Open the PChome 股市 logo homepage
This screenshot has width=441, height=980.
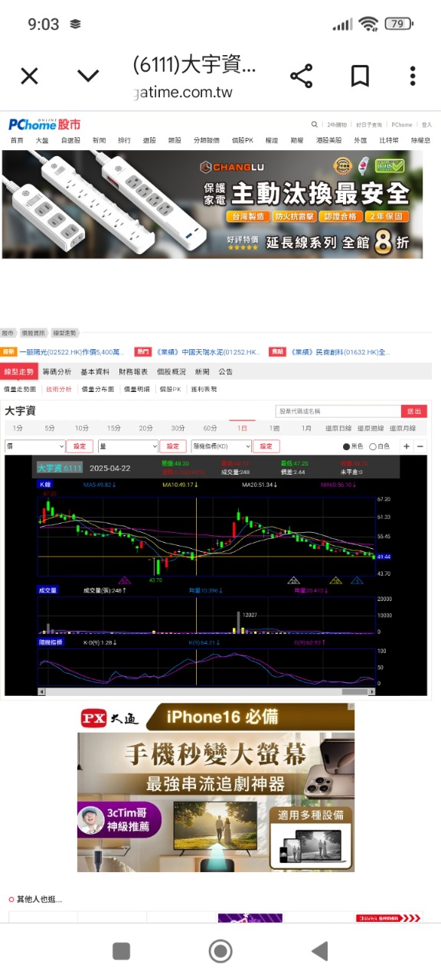(44, 124)
